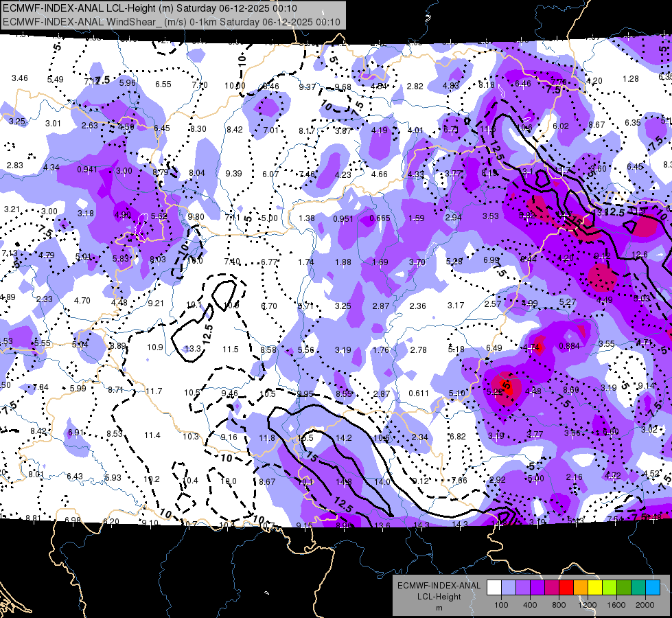Image resolution: width=672 pixels, height=618 pixels.
Task: Select the dark green legend swatch
Action: click(623, 588)
